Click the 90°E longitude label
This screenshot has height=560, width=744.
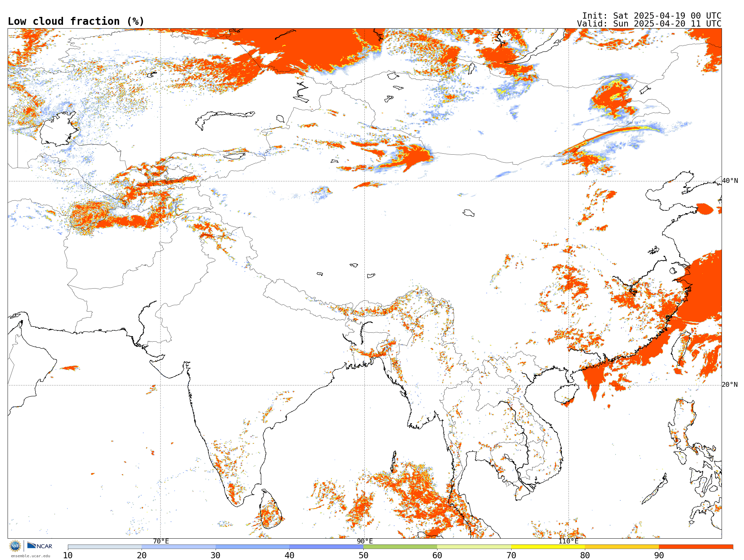point(365,541)
